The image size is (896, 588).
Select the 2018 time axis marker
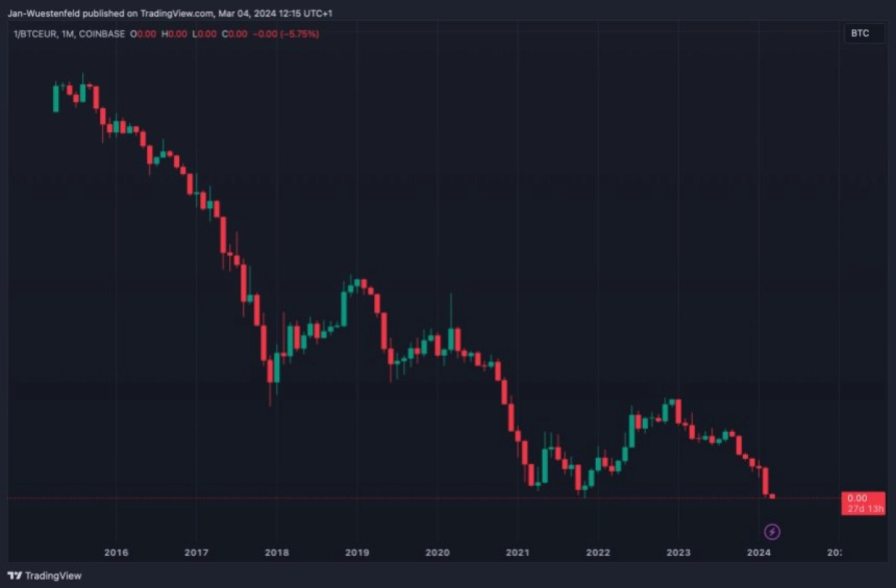[276, 553]
